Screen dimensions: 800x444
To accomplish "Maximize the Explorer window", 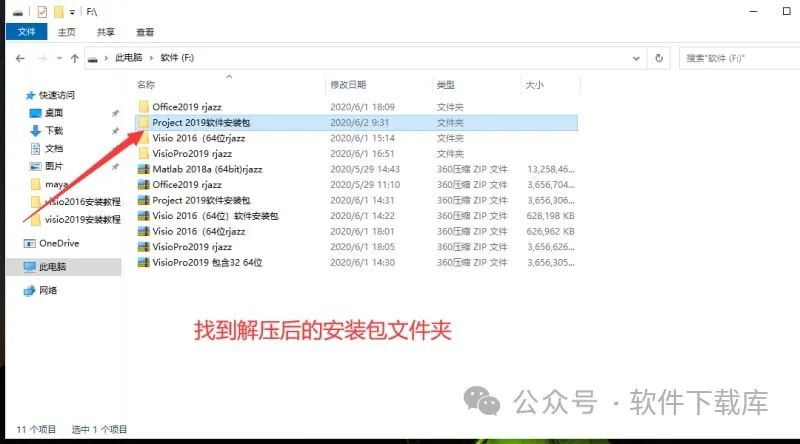I will [x=786, y=11].
